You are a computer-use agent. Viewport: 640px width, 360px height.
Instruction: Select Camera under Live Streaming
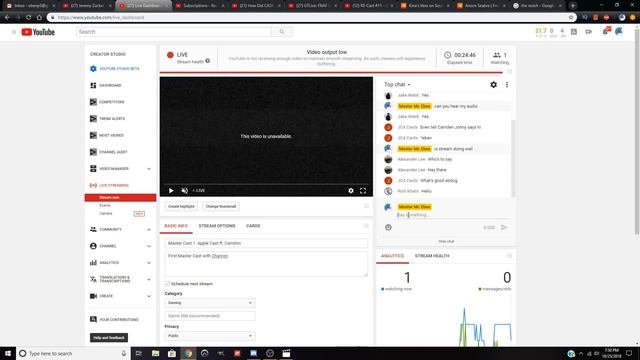click(106, 213)
